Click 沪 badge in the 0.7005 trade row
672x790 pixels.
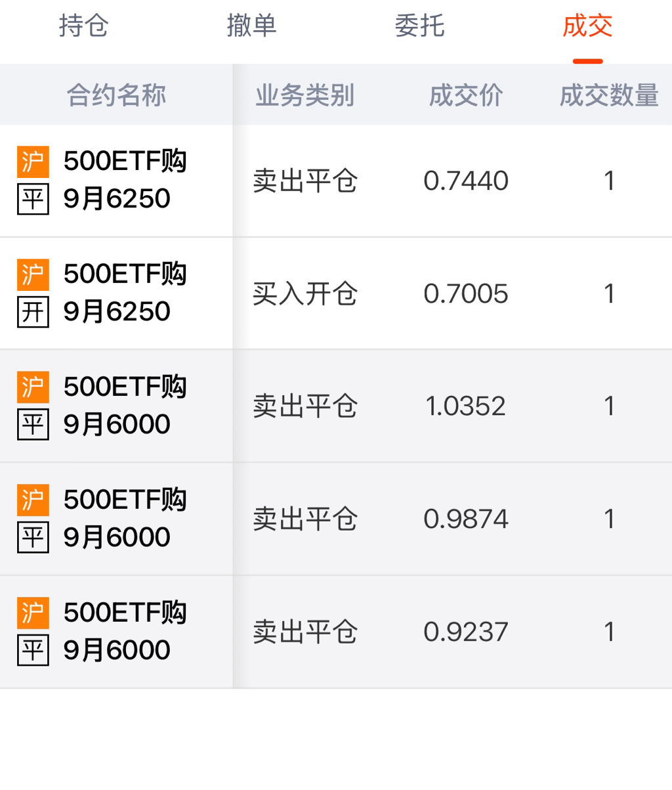click(33, 274)
